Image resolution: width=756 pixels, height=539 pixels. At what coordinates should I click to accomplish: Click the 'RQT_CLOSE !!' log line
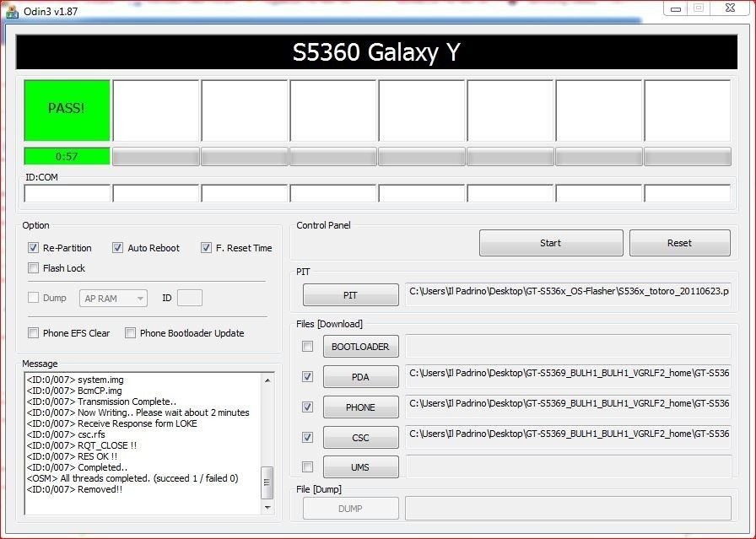(82, 445)
